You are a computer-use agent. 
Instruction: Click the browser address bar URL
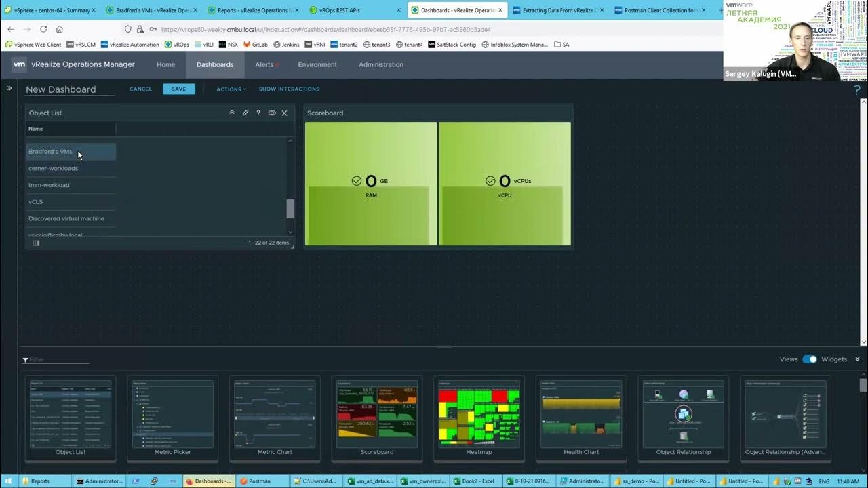(325, 30)
